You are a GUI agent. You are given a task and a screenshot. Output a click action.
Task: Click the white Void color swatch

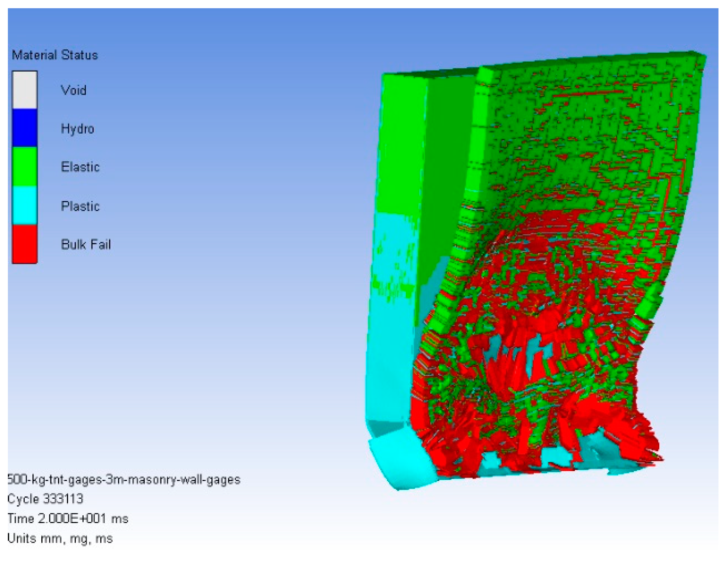point(25,90)
